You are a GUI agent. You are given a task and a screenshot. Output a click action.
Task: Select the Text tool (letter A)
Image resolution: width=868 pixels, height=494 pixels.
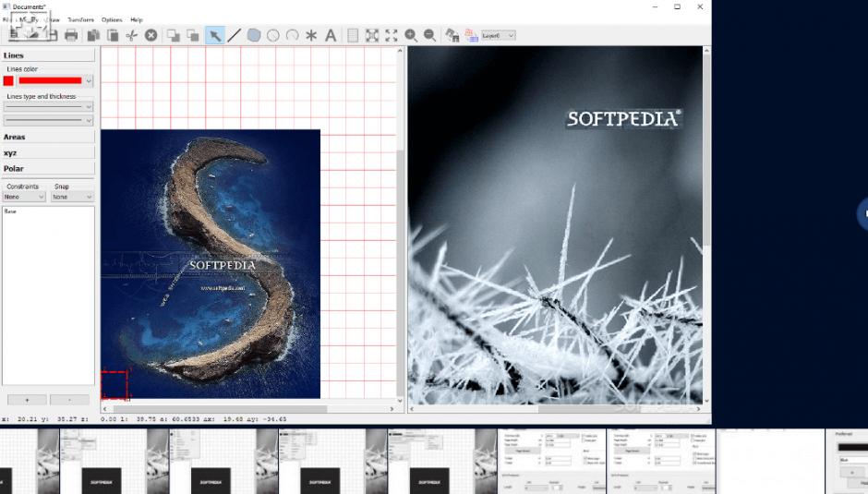click(331, 35)
